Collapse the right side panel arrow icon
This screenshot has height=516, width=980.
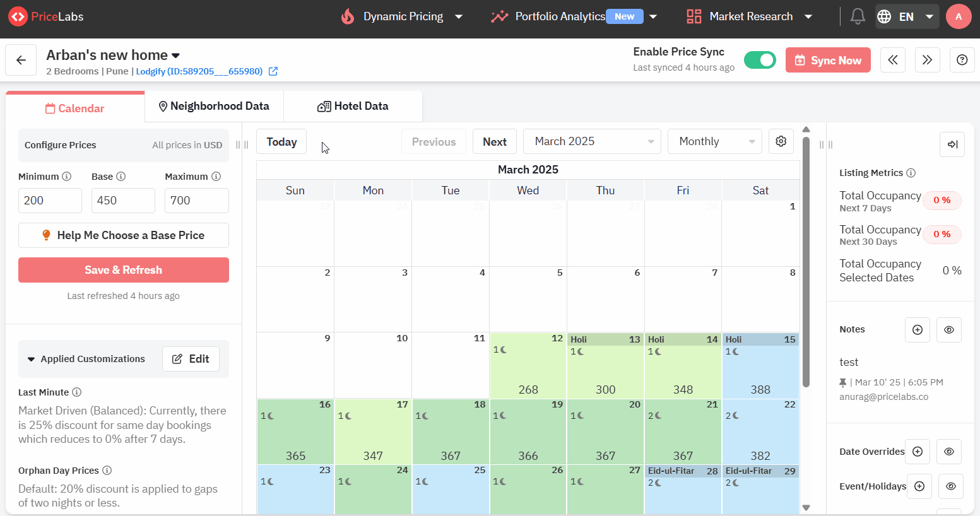(952, 144)
